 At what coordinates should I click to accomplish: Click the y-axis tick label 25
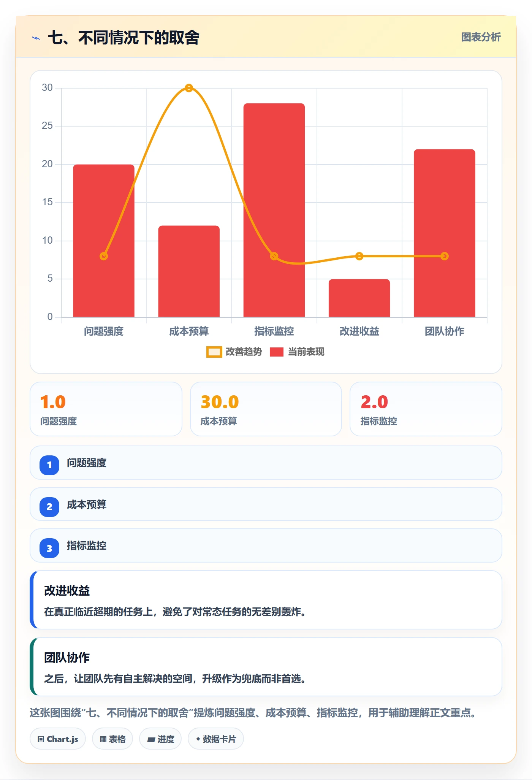pos(47,126)
